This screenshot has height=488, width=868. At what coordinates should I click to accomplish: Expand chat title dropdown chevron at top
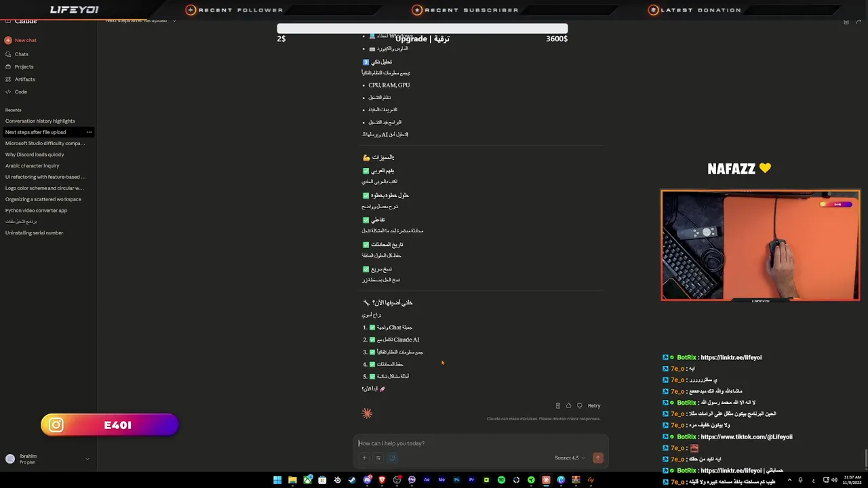pyautogui.click(x=174, y=21)
